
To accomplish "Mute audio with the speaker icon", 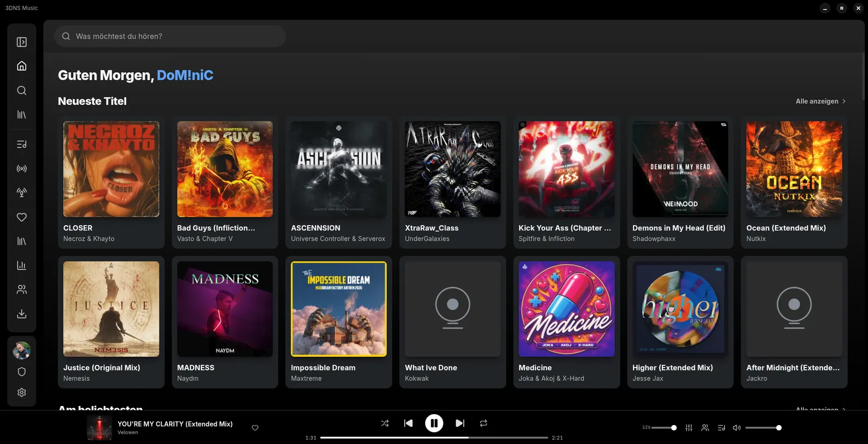I will pos(737,428).
